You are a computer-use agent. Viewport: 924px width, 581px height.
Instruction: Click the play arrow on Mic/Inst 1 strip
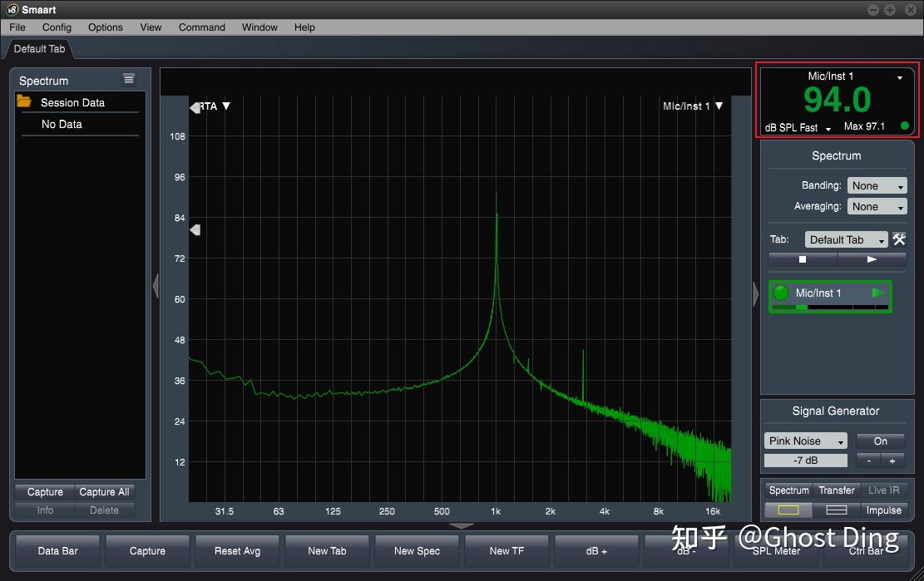(877, 293)
